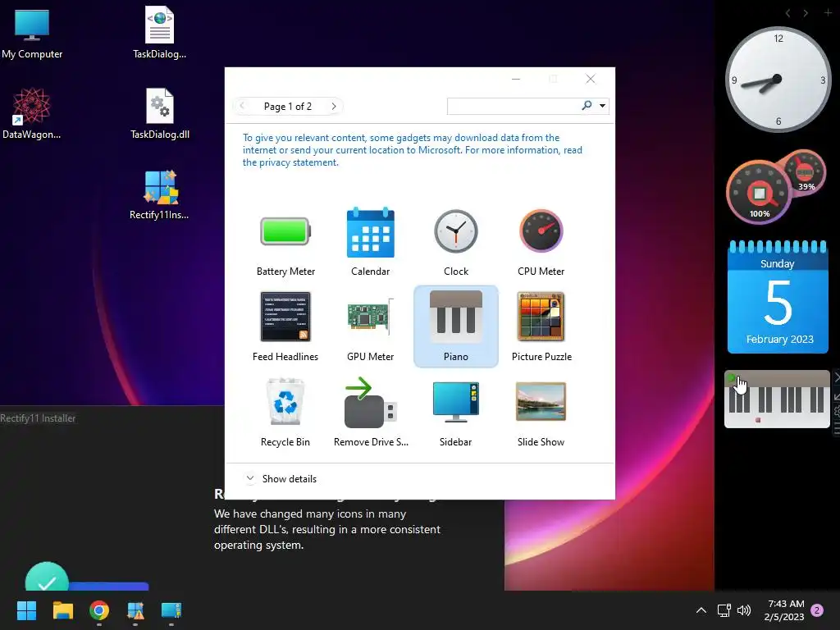840x630 pixels.
Task: Open piano gadget options wrench
Action: pos(836,412)
